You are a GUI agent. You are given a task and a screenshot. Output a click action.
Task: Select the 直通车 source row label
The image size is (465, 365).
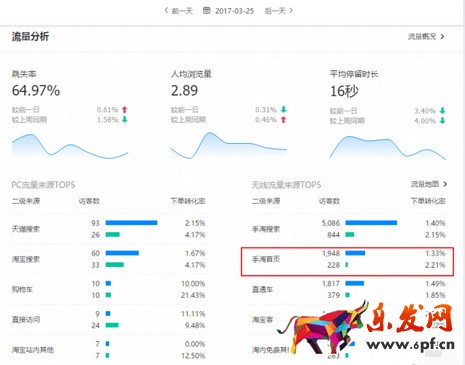(262, 289)
